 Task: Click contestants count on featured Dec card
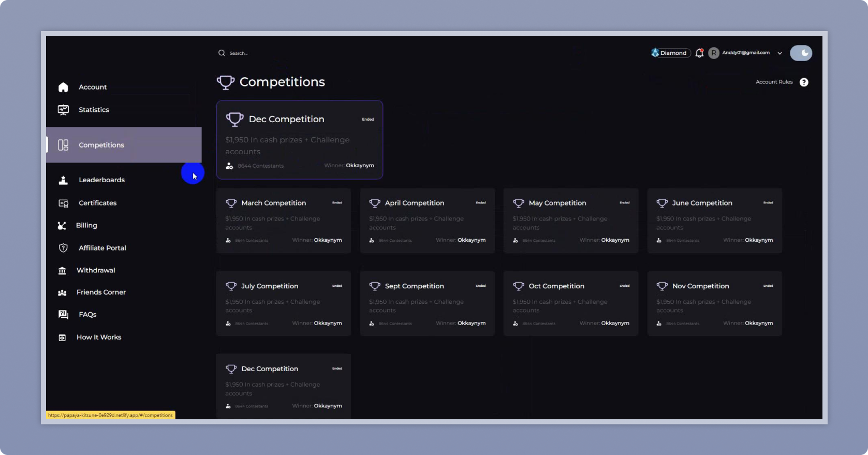(261, 166)
